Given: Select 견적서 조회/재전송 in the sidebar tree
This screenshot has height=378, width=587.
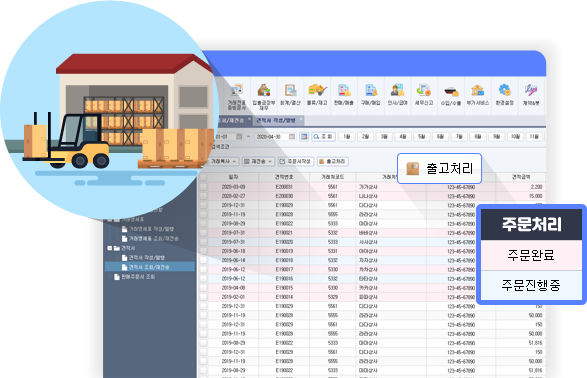Looking at the screenshot, I should (x=149, y=267).
